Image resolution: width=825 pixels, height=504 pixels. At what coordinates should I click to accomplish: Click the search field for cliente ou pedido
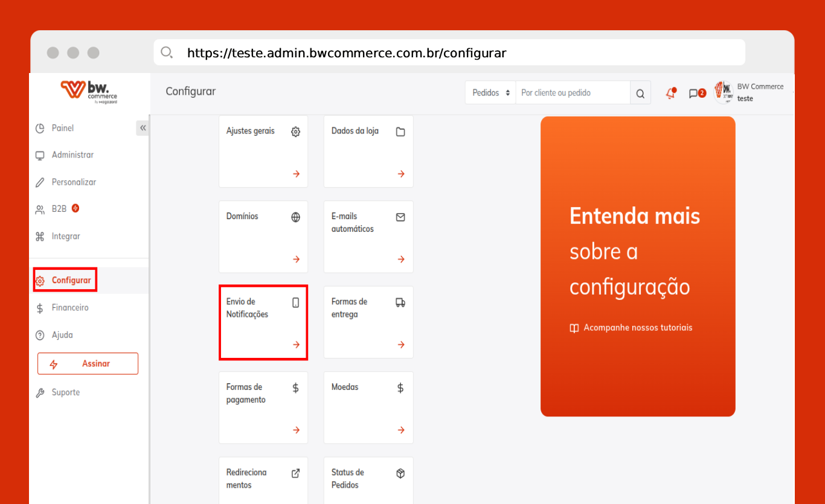pos(572,93)
